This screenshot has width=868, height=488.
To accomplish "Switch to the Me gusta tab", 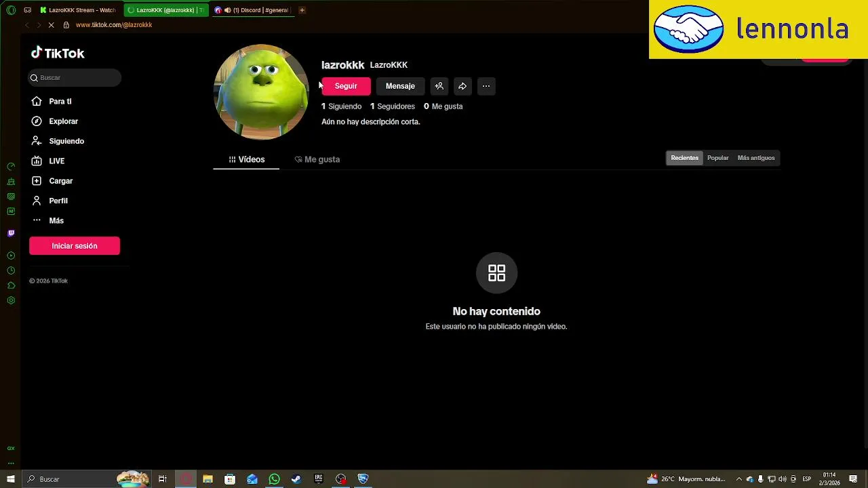I will 317,159.
